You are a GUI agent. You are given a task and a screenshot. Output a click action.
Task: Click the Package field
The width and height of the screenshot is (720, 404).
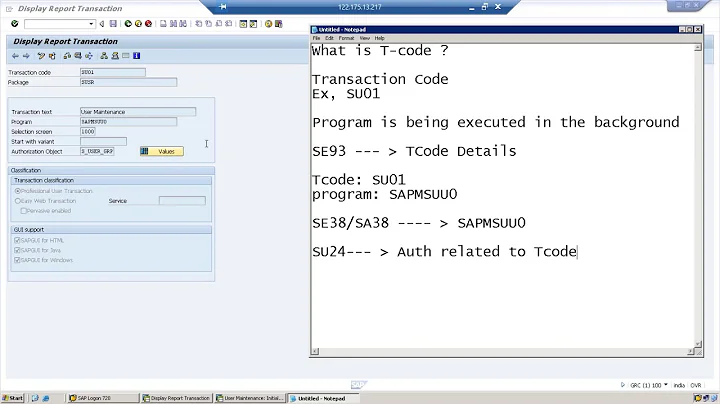click(128, 82)
